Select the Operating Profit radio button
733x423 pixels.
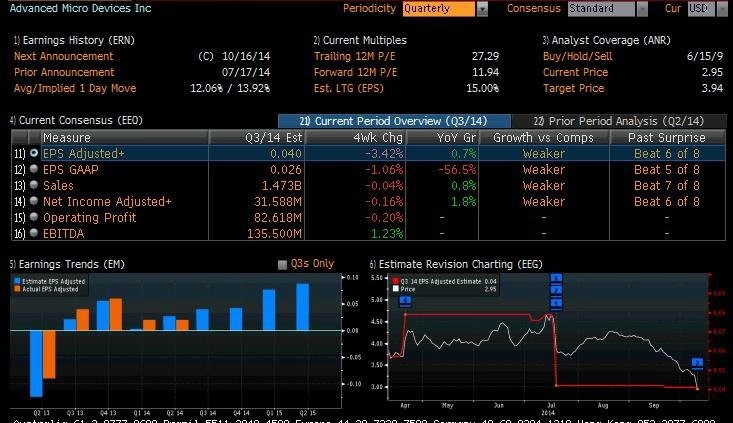(34, 216)
